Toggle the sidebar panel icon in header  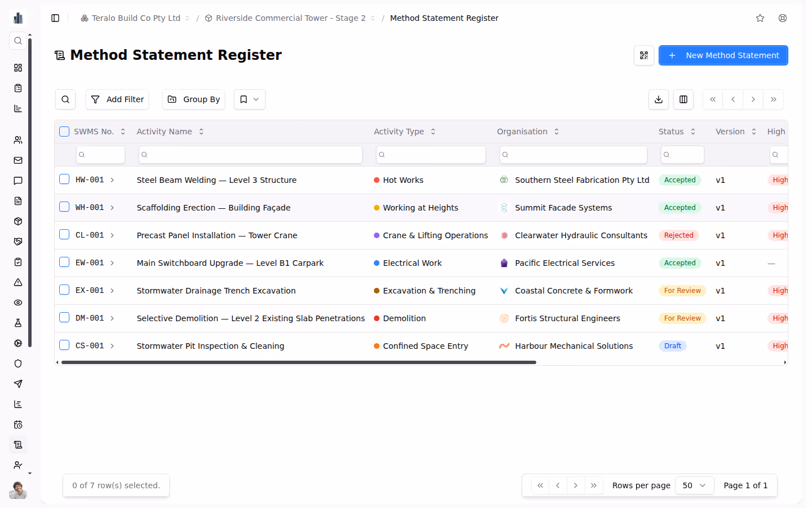[55, 18]
